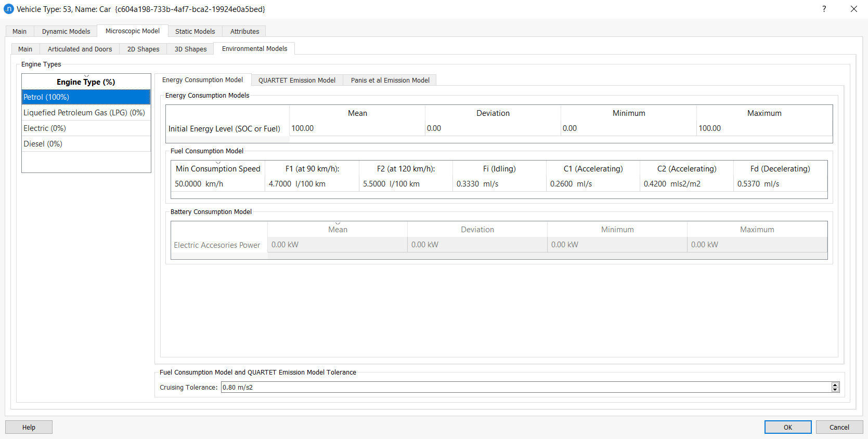Select the Environmental Models tab
Image resolution: width=868 pixels, height=439 pixels.
[255, 48]
